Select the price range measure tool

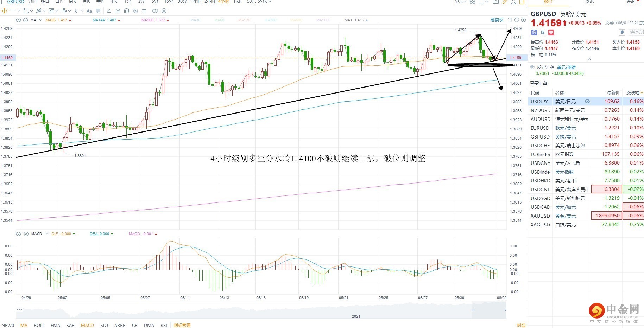click(x=64, y=11)
